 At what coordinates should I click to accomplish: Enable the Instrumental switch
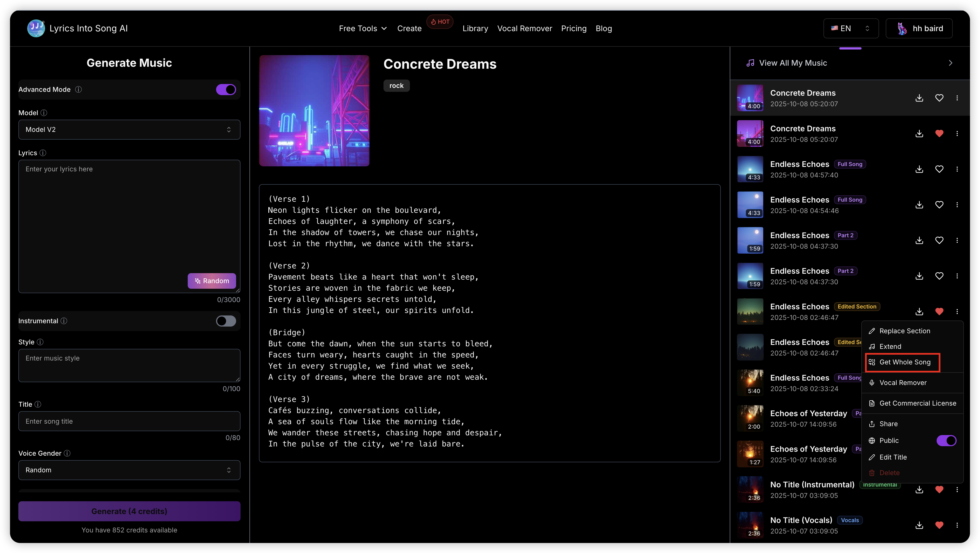point(226,321)
